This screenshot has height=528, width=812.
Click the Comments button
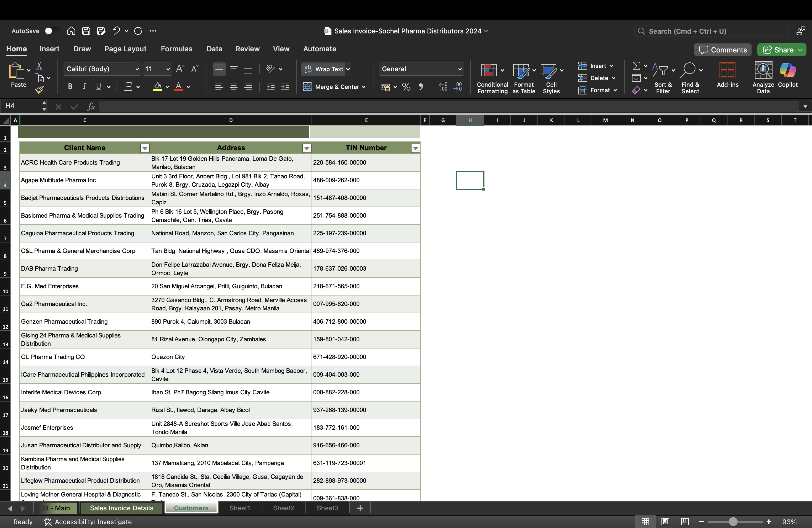(723, 50)
